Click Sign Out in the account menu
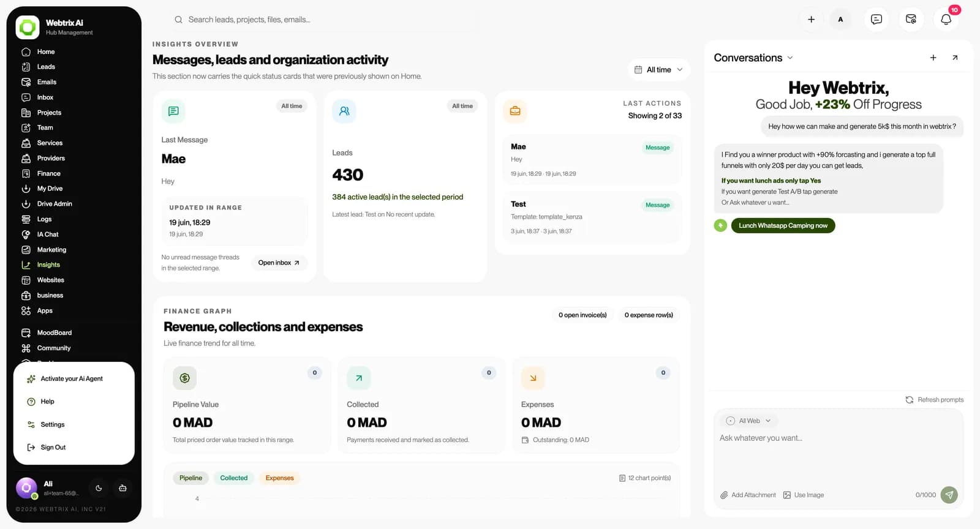Viewport: 980px width, 529px height. [x=53, y=448]
